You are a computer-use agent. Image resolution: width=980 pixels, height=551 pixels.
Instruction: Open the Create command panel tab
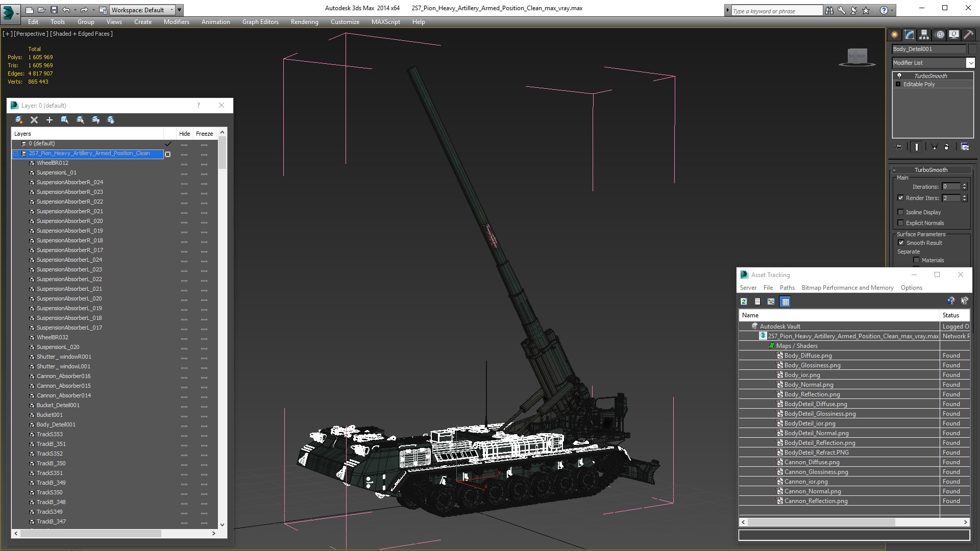pyautogui.click(x=895, y=35)
